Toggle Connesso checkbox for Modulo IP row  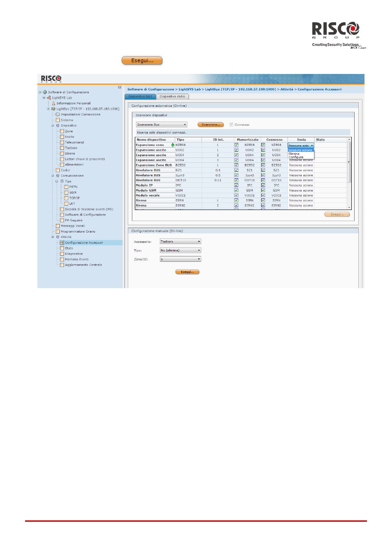[263, 185]
